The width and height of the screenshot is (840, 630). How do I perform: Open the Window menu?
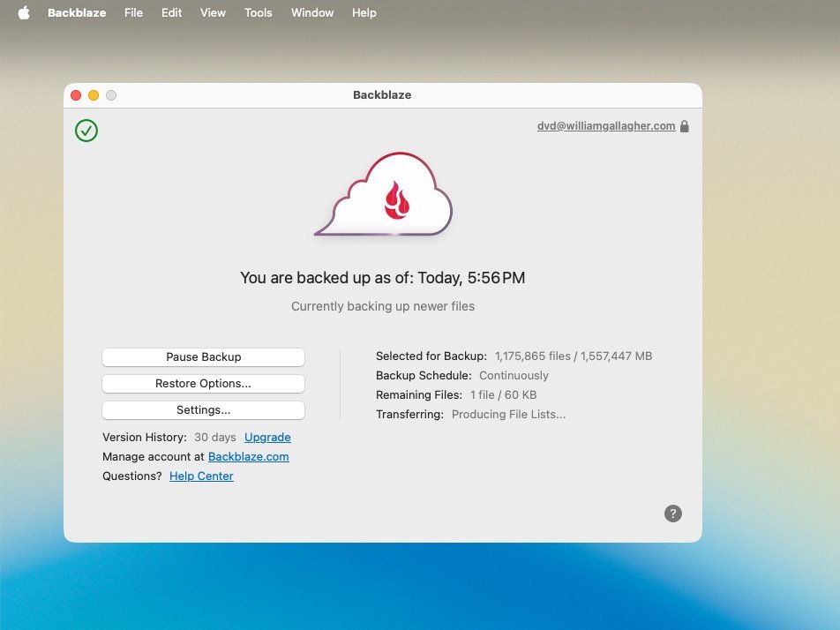(312, 13)
